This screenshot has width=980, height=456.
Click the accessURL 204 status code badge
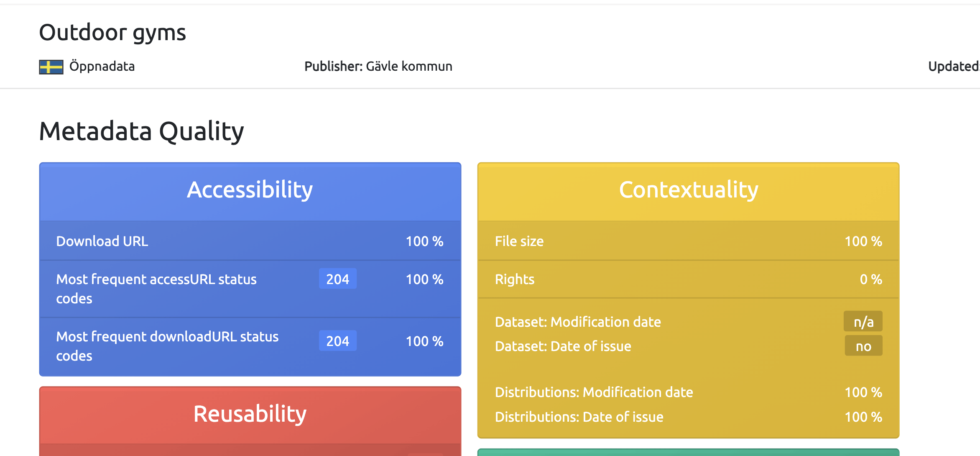click(x=337, y=279)
